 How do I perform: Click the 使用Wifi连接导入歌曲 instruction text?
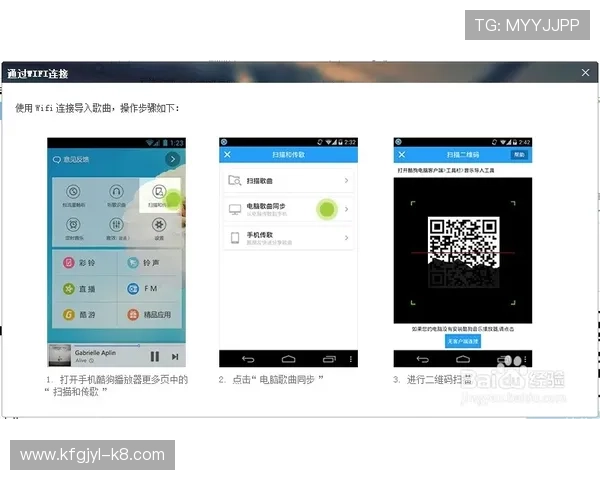coord(97,108)
